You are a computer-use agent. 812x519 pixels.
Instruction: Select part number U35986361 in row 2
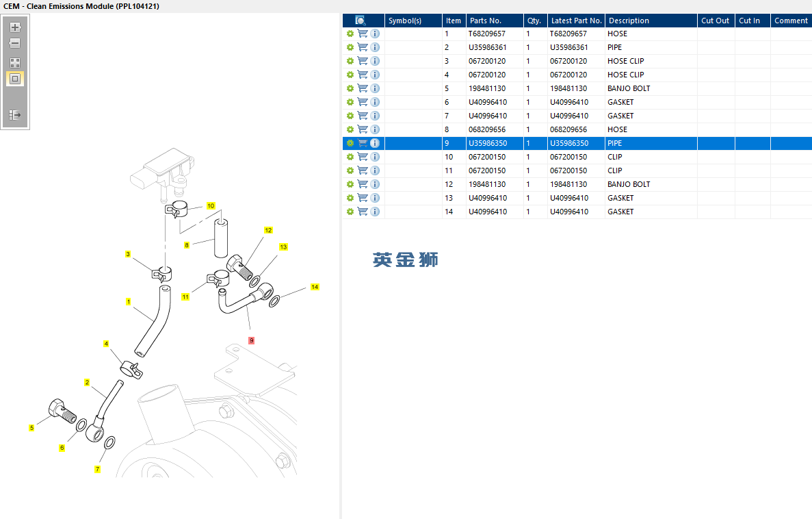click(488, 47)
